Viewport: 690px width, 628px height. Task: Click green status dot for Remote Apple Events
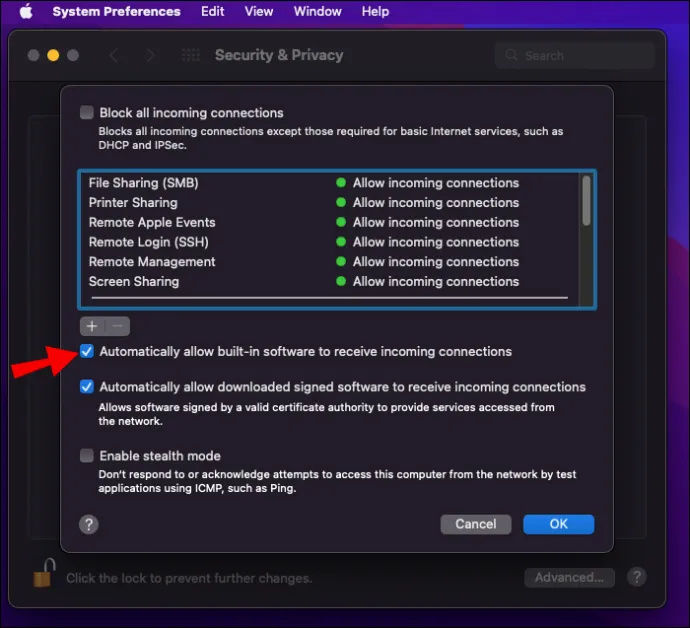(341, 222)
